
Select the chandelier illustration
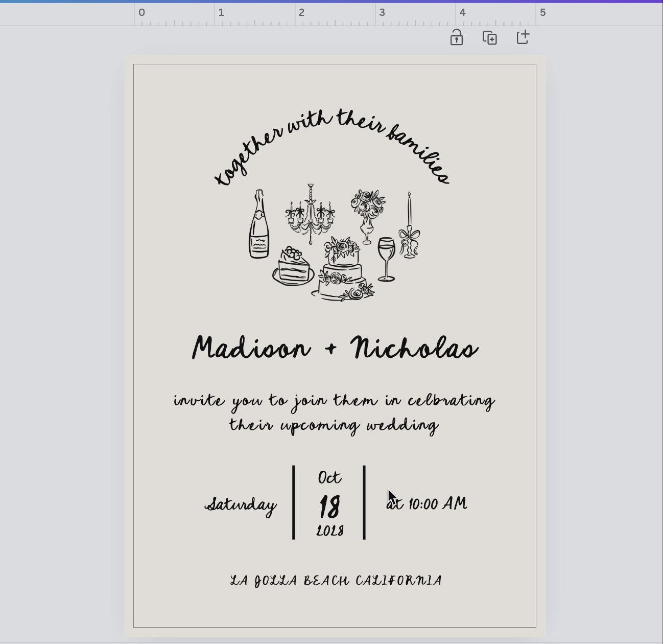pyautogui.click(x=310, y=215)
